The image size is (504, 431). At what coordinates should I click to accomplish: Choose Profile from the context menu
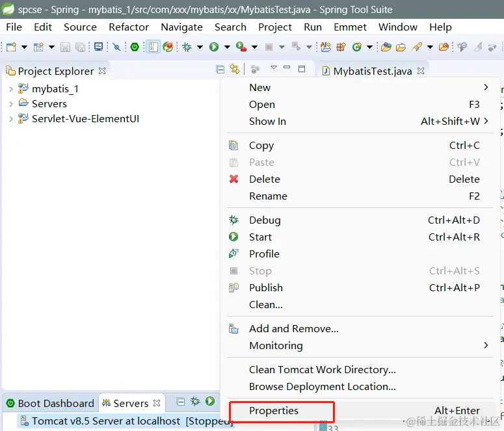[x=360, y=254]
